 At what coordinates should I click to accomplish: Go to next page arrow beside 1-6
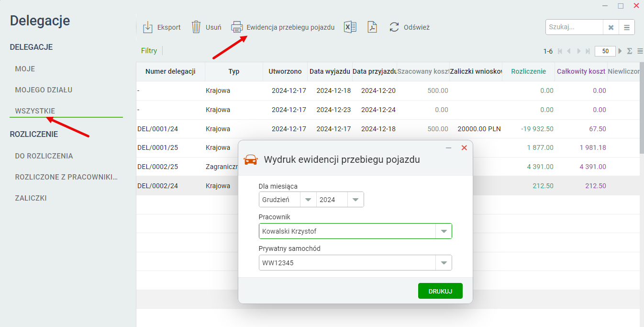578,51
